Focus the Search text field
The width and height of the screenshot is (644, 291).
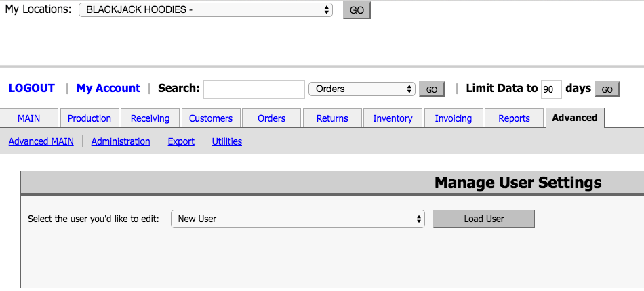254,89
